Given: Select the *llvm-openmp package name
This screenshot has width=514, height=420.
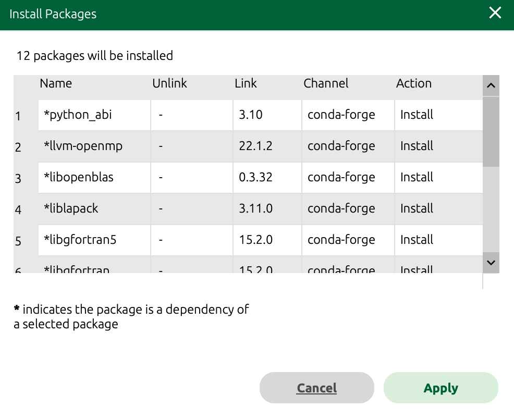Looking at the screenshot, I should tap(83, 146).
